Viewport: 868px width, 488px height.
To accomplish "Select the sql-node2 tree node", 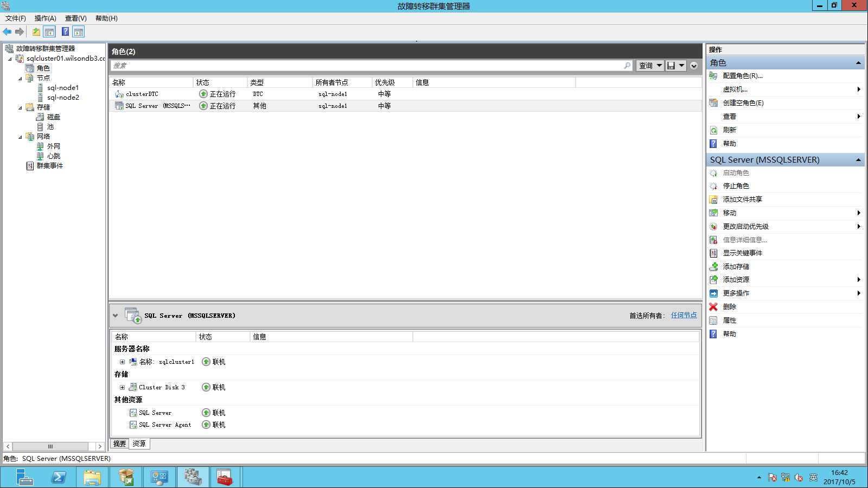I will click(x=62, y=98).
